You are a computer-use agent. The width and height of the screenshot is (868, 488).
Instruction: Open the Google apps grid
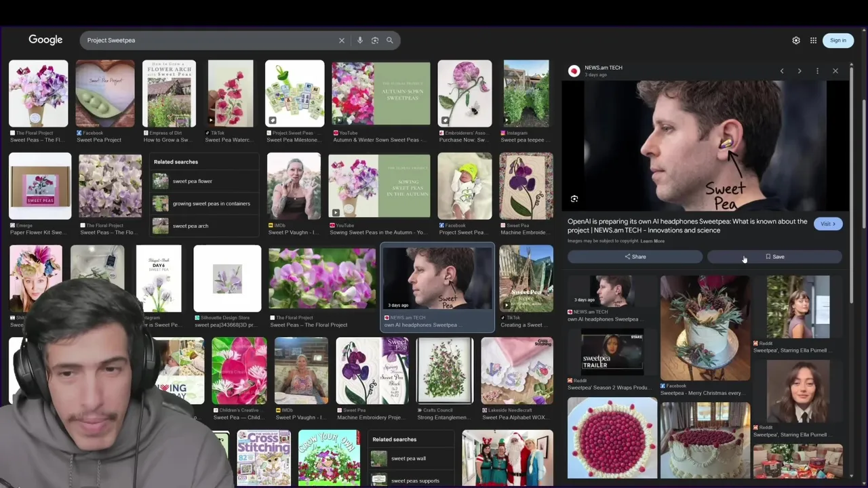click(813, 41)
